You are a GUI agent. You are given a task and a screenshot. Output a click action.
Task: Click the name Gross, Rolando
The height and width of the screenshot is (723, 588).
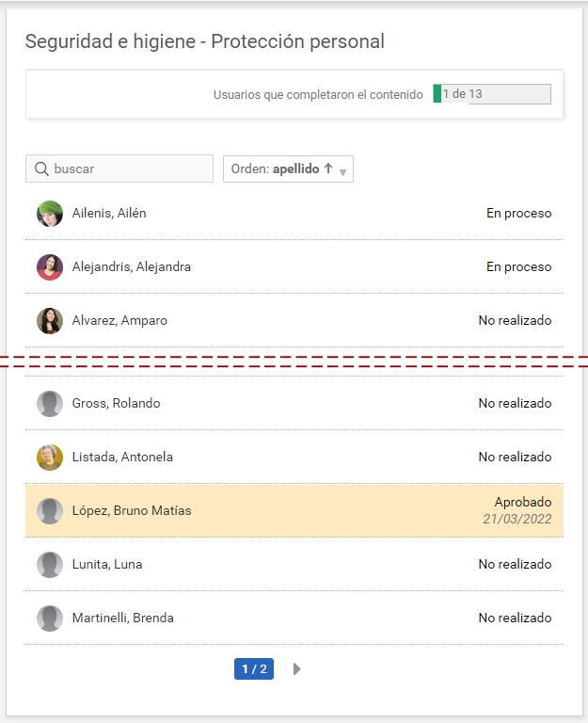coord(116,404)
